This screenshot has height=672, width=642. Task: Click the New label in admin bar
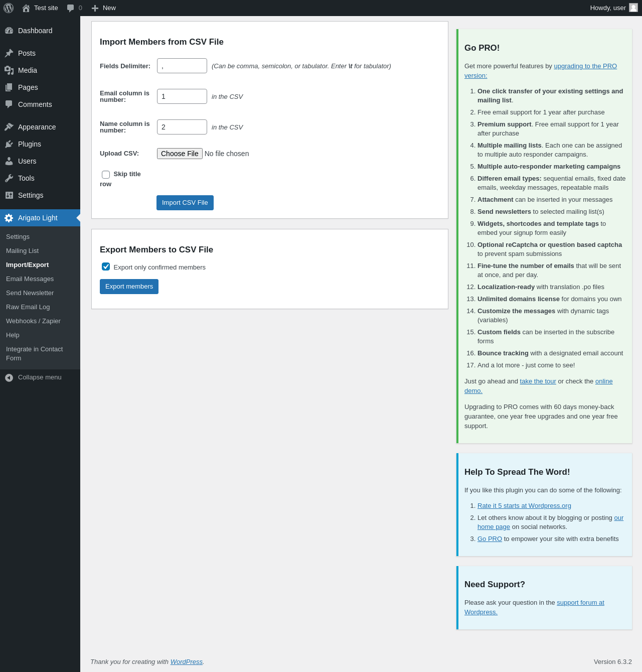109,8
